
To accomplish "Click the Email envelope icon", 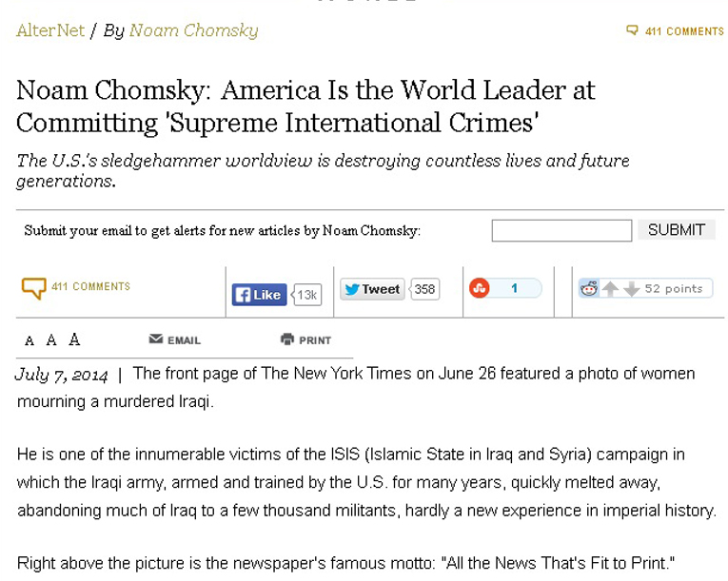I will tap(156, 339).
